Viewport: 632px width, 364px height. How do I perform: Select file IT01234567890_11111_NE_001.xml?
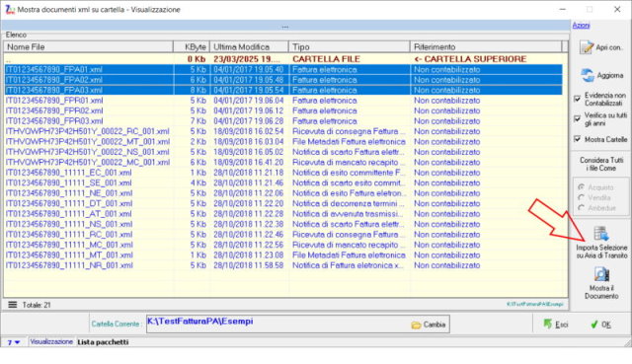283,193
